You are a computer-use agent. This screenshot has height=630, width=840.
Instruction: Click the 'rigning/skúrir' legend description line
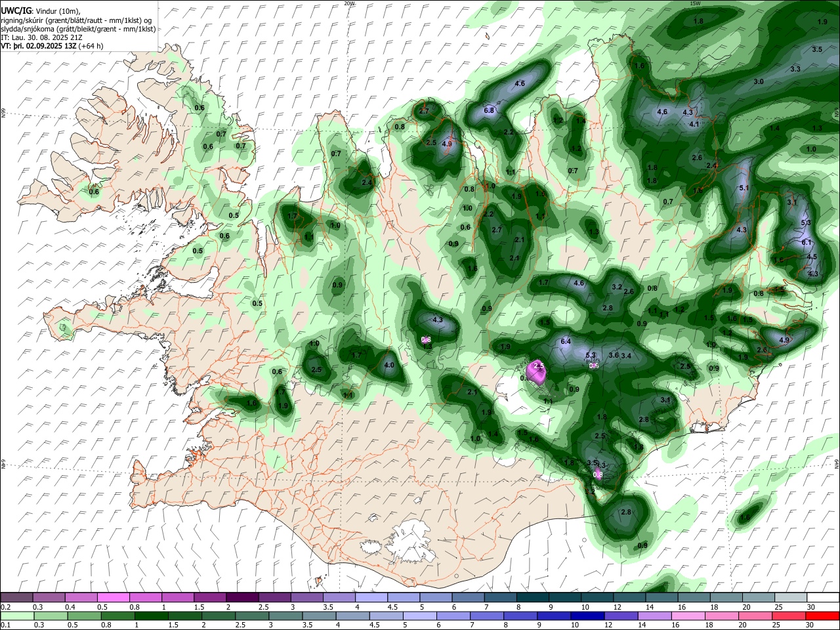76,20
